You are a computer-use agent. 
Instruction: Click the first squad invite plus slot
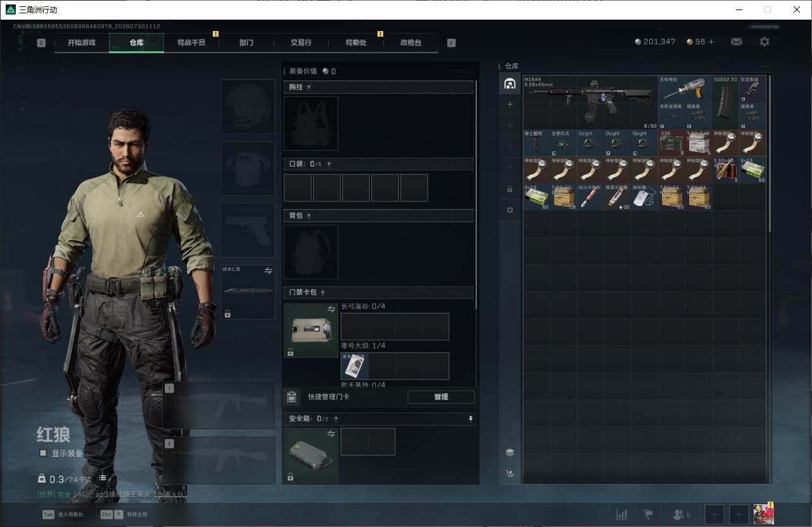[x=714, y=515]
